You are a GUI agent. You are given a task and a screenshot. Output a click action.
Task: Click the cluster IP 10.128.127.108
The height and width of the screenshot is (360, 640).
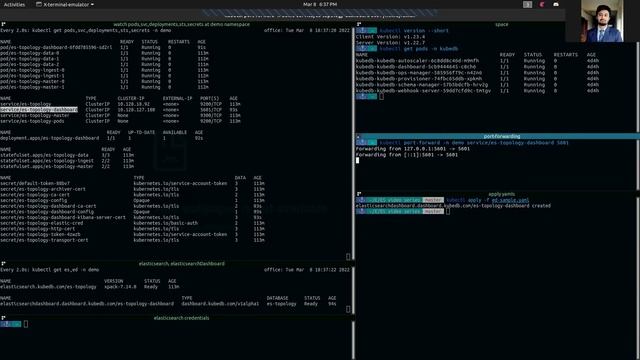point(136,110)
